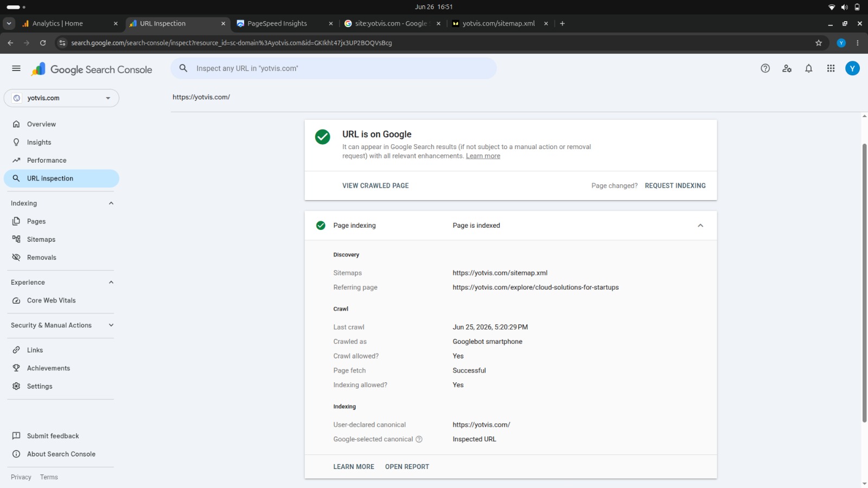The height and width of the screenshot is (488, 868).
Task: Reload the current page
Action: click(43, 43)
